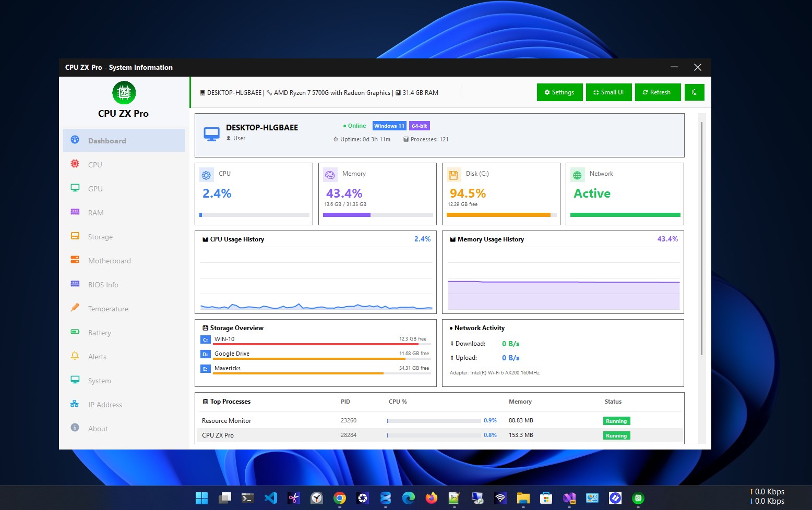Viewport: 812px width, 510px height.
Task: Open Visual Studio Code from taskbar
Action: click(x=271, y=498)
